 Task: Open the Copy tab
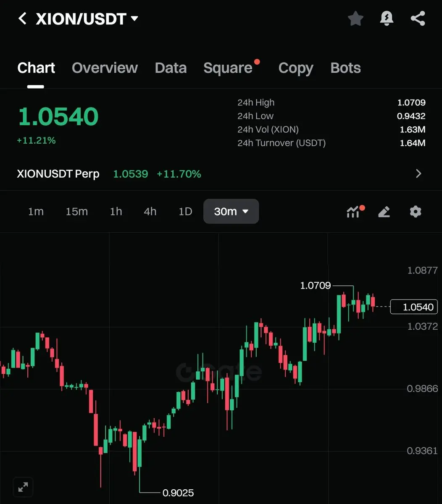296,68
